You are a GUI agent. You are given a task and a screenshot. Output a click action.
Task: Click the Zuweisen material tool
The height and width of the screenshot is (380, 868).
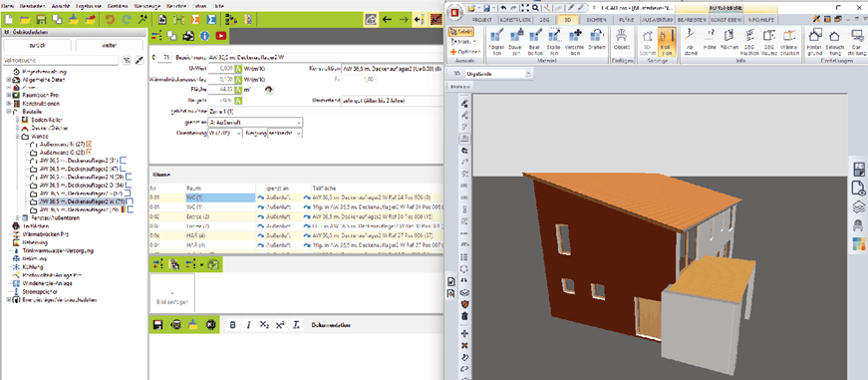[515, 43]
